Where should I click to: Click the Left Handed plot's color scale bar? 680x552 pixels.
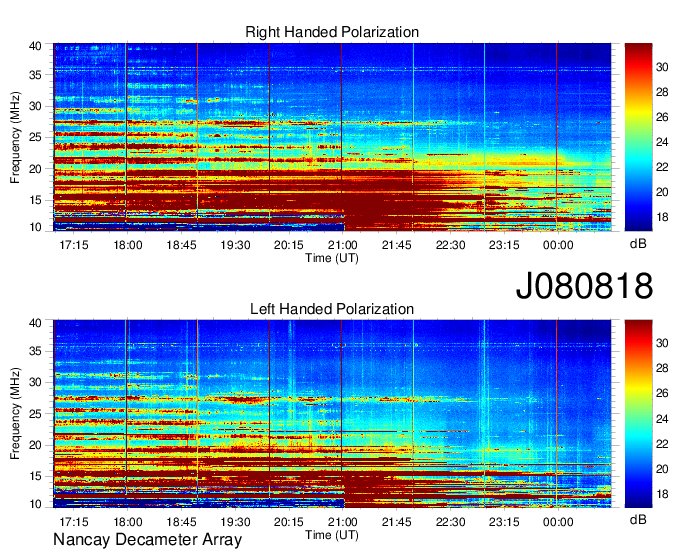click(638, 414)
